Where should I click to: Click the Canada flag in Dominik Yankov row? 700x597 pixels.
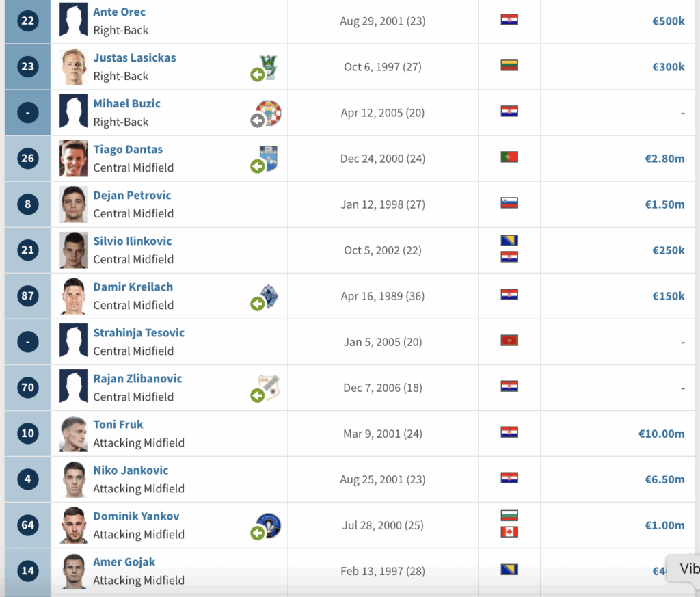point(509,532)
